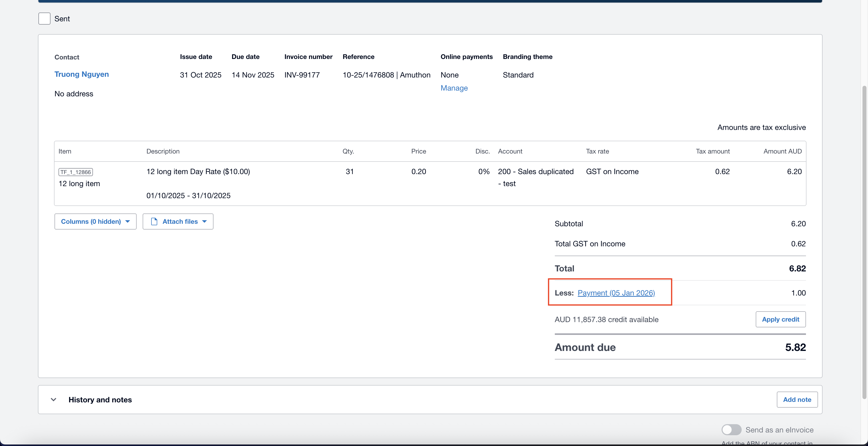868x446 pixels.
Task: Open Payment (05 Jan 2026) link
Action: 616,293
